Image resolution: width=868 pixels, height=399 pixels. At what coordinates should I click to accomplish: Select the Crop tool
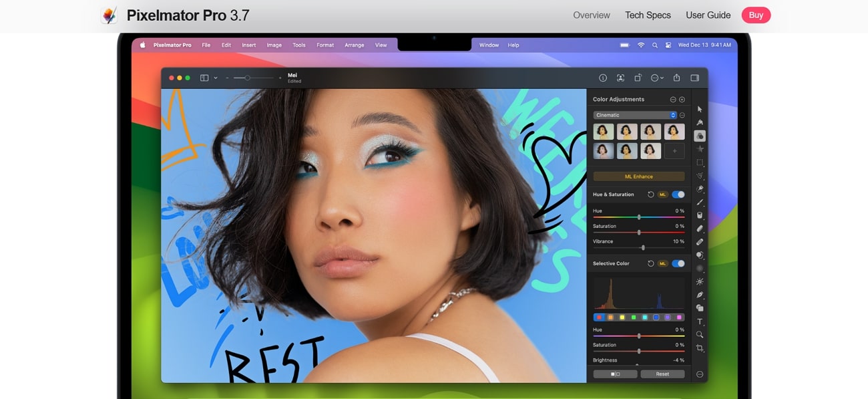point(700,348)
